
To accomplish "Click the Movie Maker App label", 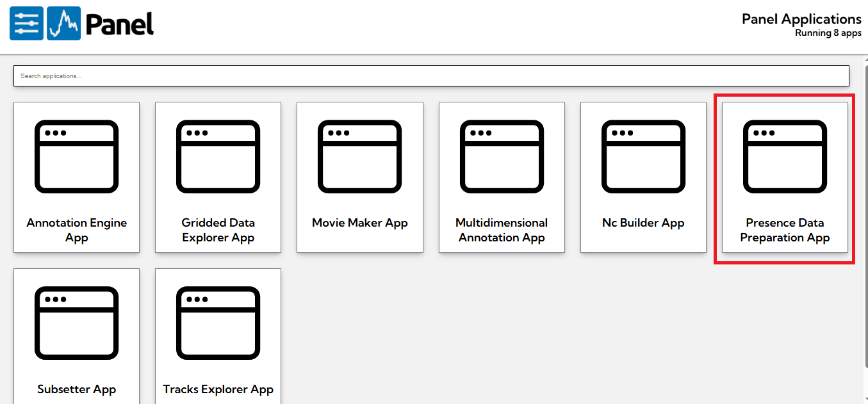I will 360,223.
